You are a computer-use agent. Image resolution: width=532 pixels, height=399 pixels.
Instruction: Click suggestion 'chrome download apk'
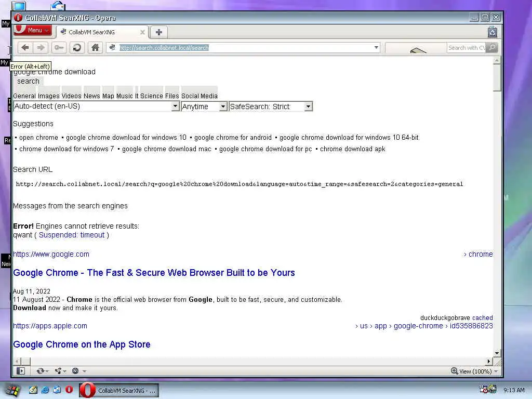[x=353, y=149]
